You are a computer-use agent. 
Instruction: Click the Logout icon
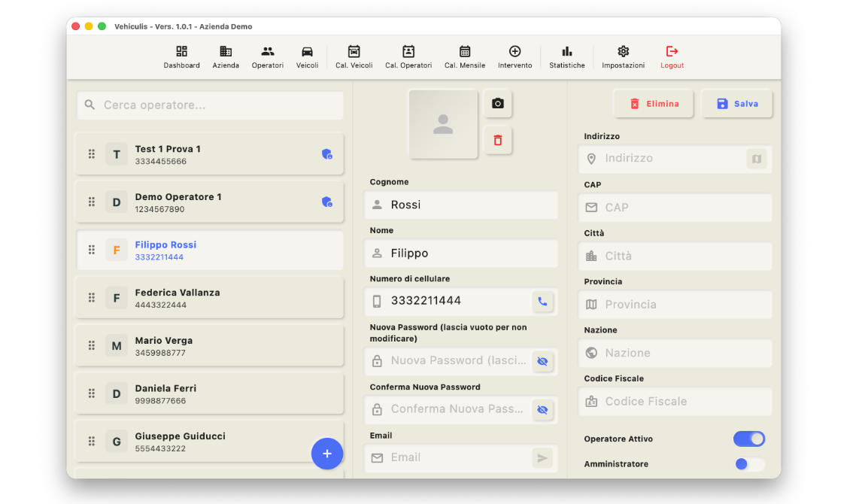coord(672,51)
